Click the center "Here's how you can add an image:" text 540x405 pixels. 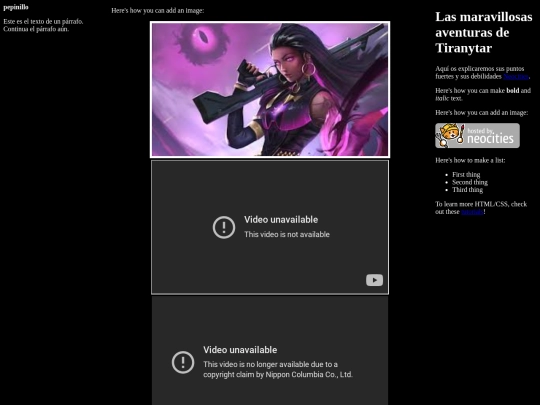[x=158, y=10]
